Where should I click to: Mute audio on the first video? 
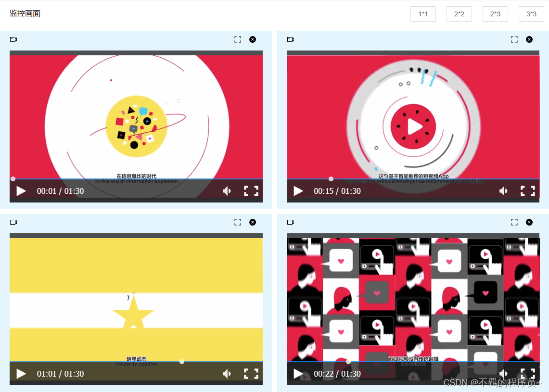[x=227, y=191]
